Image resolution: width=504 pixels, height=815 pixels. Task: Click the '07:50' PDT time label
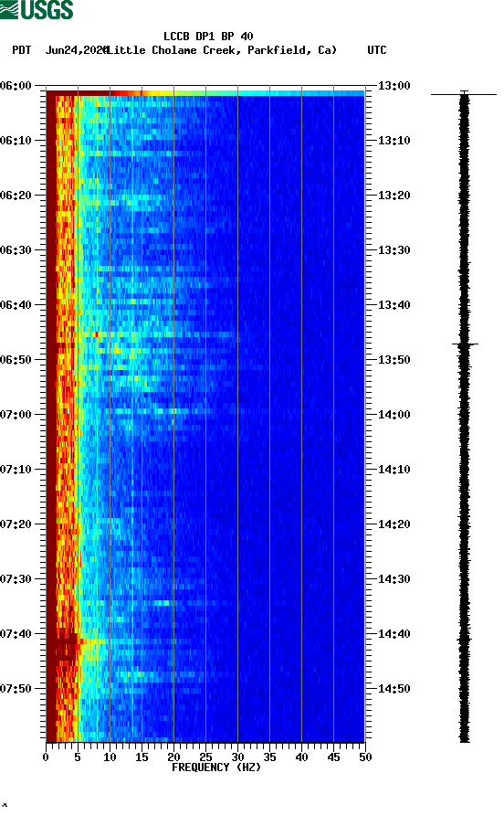(x=16, y=689)
